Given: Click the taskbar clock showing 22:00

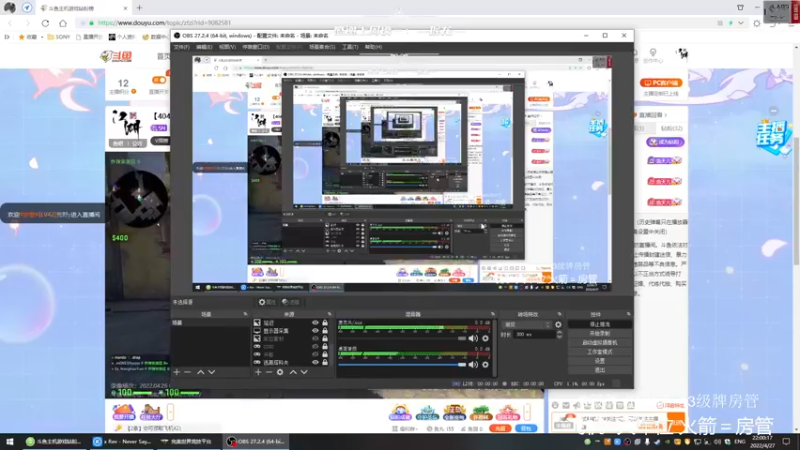Looking at the screenshot, I should 762,441.
